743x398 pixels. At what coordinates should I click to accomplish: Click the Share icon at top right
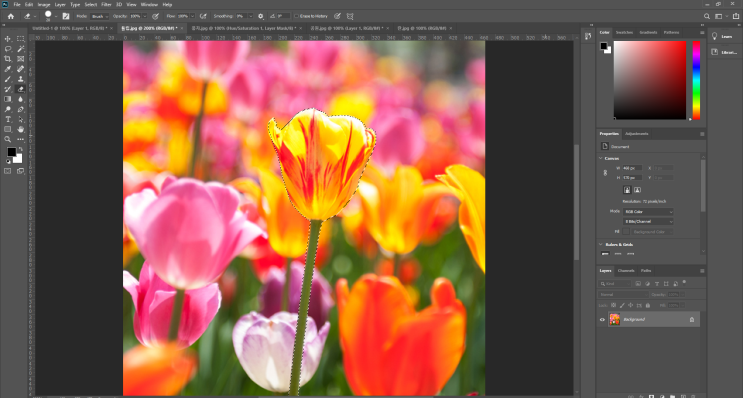tap(735, 16)
